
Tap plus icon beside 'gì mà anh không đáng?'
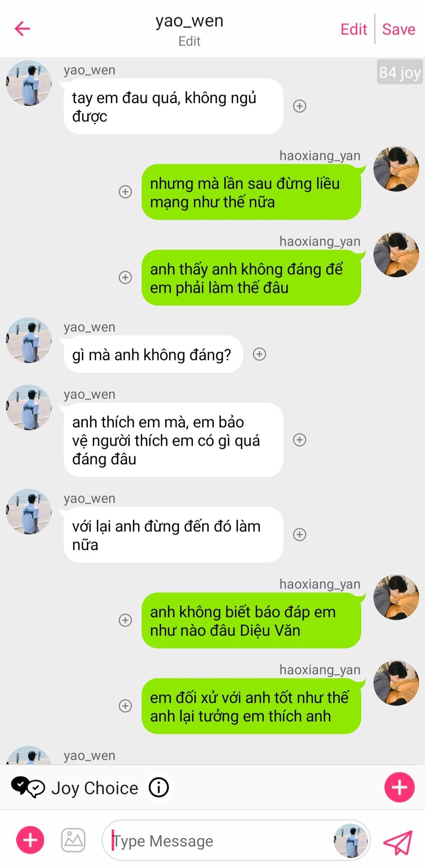(x=259, y=354)
